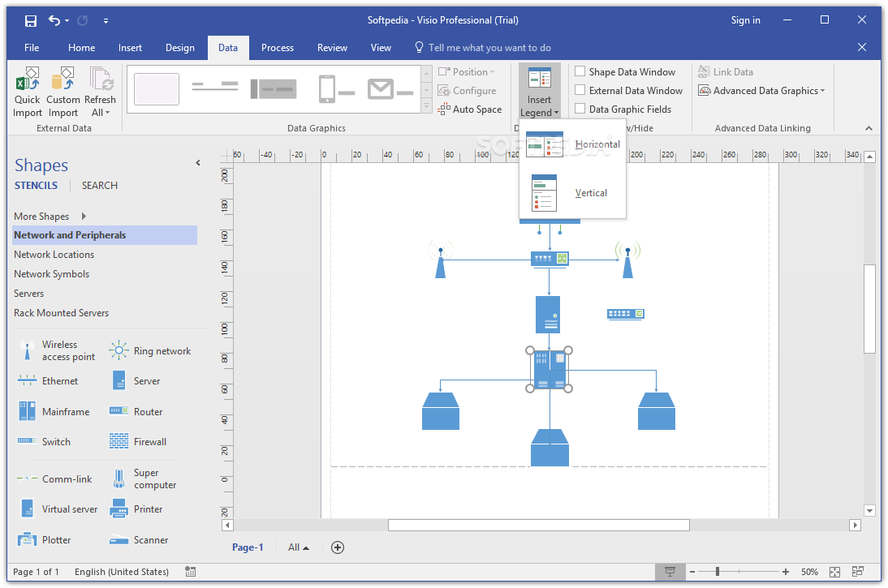Collapse the ribbon with the arrow

tap(869, 128)
